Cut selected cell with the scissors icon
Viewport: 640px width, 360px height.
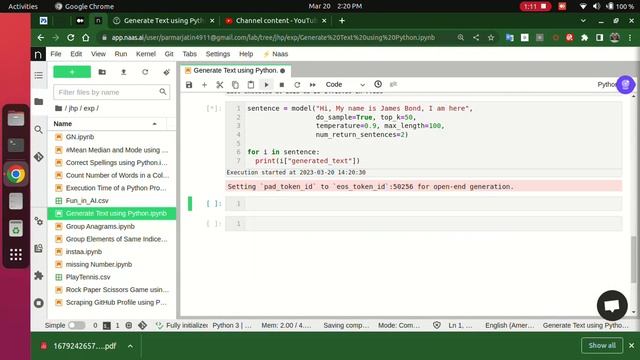tap(220, 84)
